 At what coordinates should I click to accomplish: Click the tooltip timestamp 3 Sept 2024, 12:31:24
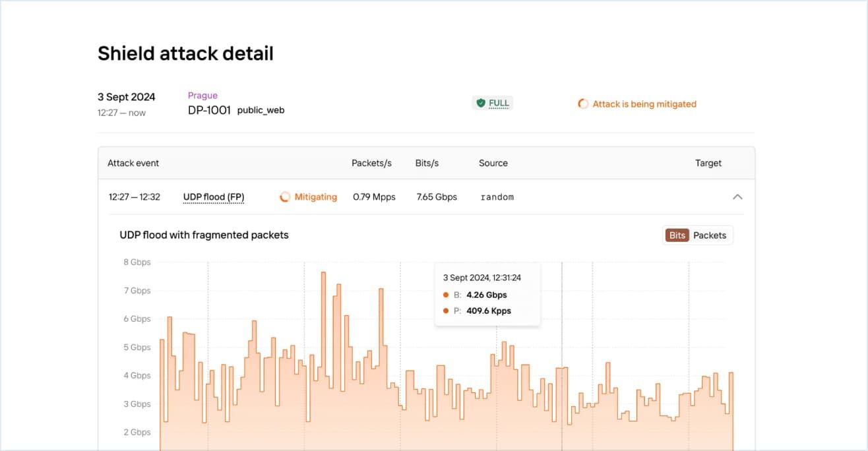pyautogui.click(x=482, y=278)
